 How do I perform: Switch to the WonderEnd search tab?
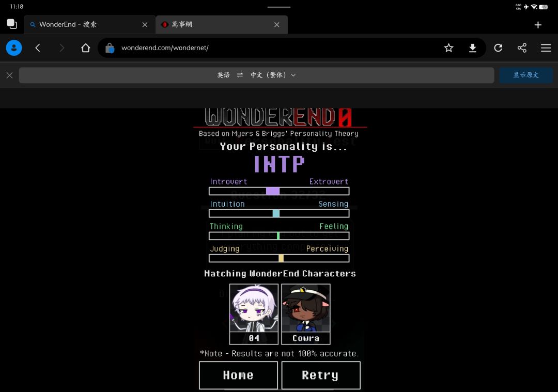coord(89,25)
